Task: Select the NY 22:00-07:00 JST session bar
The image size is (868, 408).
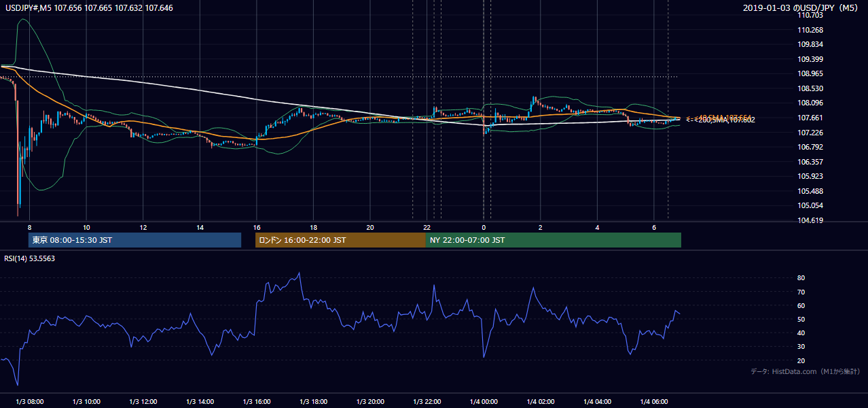Action: [554, 240]
